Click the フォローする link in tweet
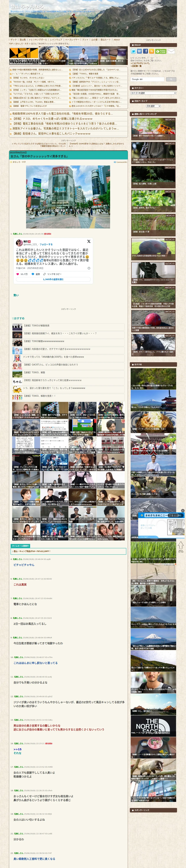Screen dimensions: 186x868 pos(46,244)
